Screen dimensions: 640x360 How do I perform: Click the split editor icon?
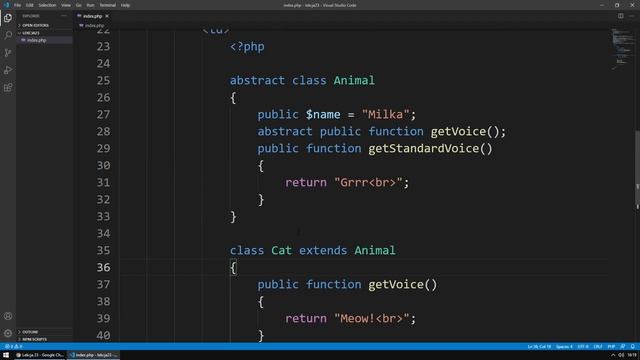pos(620,16)
